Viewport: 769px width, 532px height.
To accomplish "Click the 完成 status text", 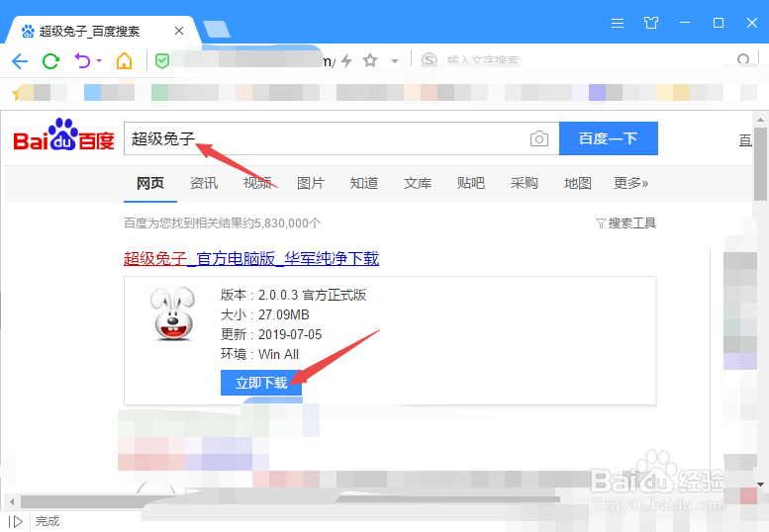I will coord(48,521).
